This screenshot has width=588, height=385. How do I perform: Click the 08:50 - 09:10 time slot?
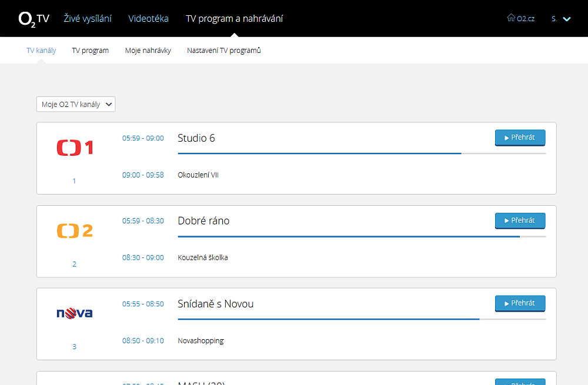(x=143, y=341)
